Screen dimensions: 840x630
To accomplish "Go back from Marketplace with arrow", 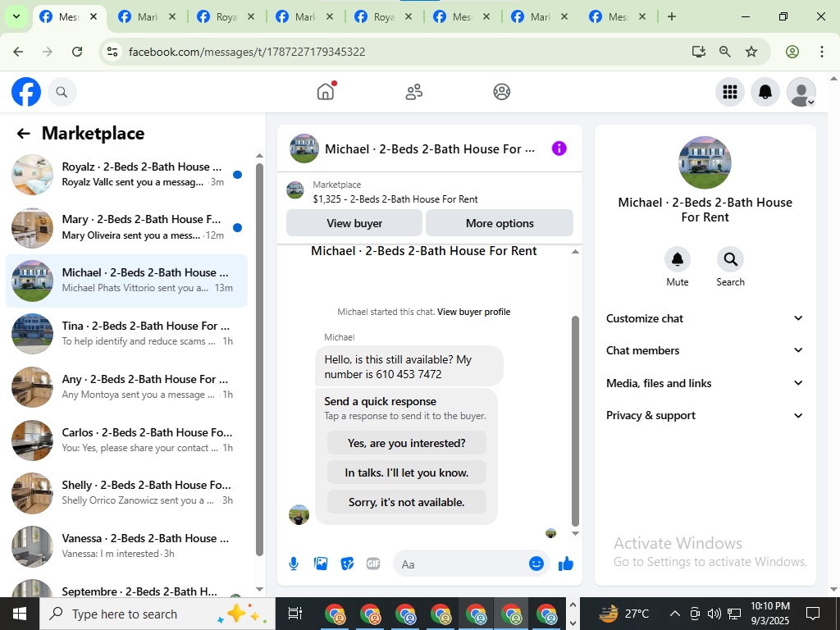I will point(23,134).
